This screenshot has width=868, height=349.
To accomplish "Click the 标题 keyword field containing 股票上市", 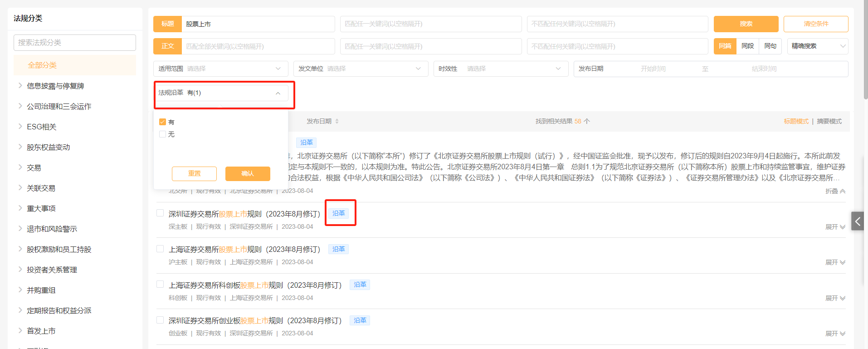I will coord(258,24).
